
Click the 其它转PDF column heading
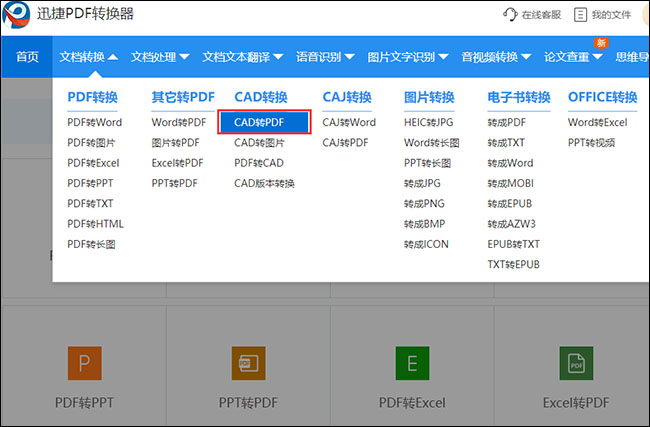[183, 97]
